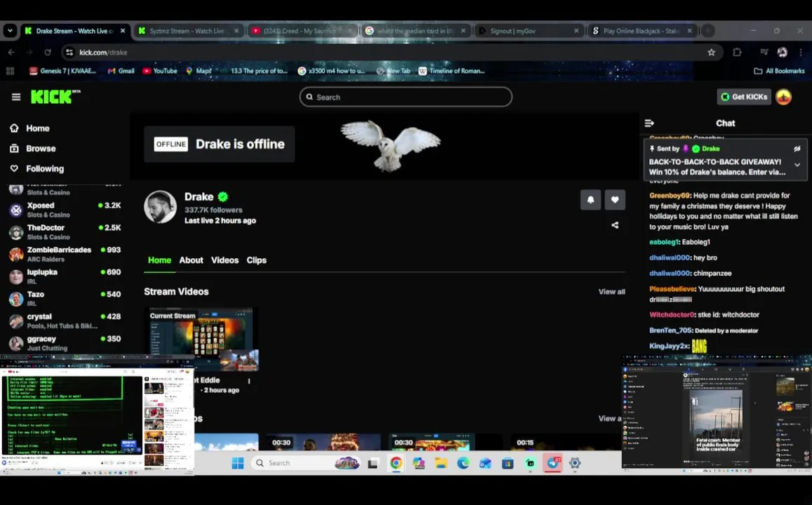
Task: Switch to the Clips tab
Action: click(x=256, y=260)
